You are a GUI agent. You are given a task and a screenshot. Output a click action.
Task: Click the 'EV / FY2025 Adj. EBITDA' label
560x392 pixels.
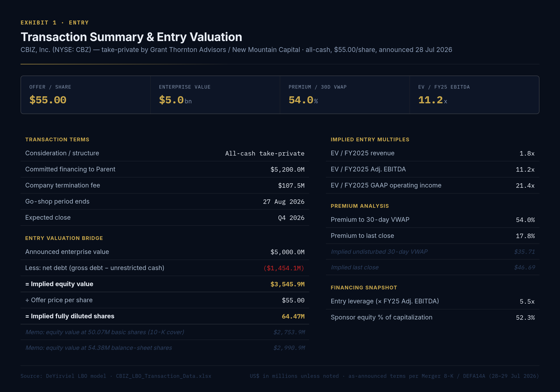point(368,169)
